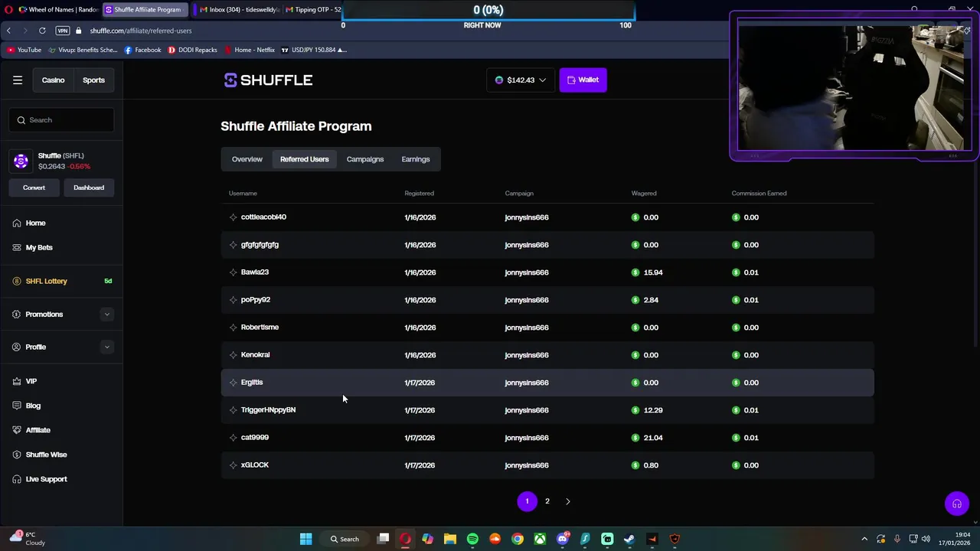980x551 pixels.
Task: Open File Explorer from the taskbar
Action: (450, 539)
